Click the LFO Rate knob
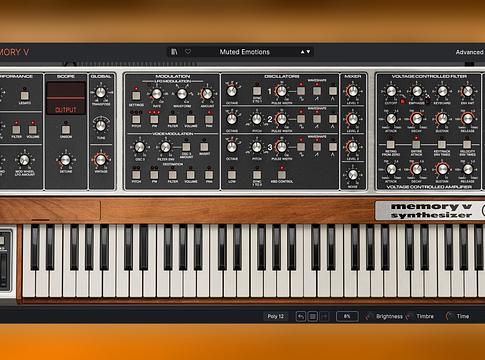The image size is (485, 360). coord(156,94)
